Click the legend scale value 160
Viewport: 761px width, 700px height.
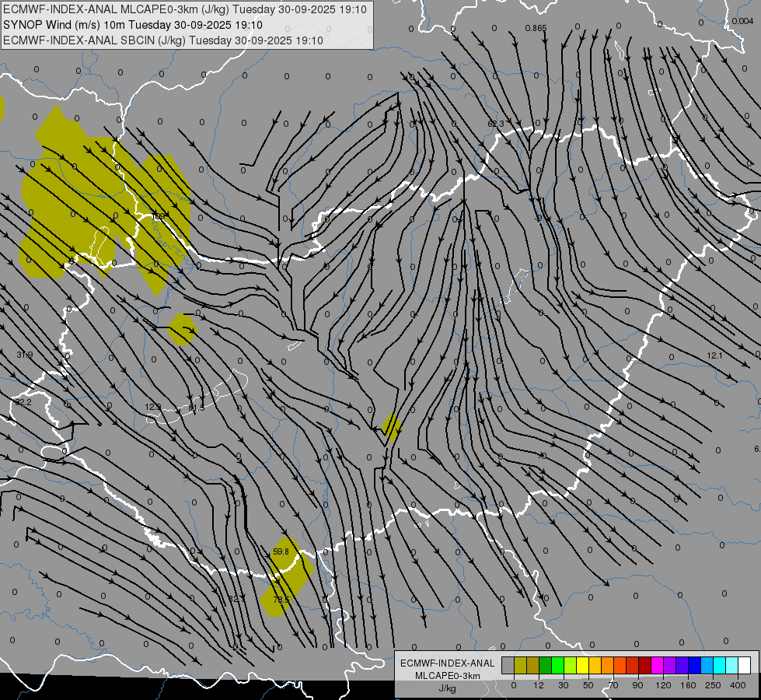coord(688,685)
